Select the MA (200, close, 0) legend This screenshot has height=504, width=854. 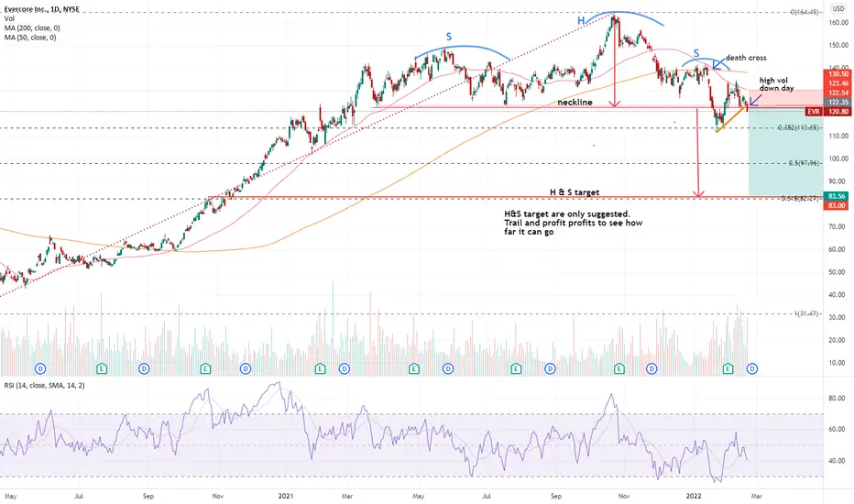pyautogui.click(x=32, y=27)
